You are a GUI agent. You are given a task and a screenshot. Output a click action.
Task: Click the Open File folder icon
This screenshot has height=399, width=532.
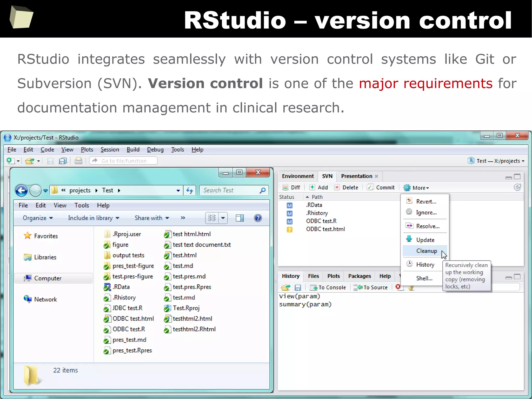point(30,161)
